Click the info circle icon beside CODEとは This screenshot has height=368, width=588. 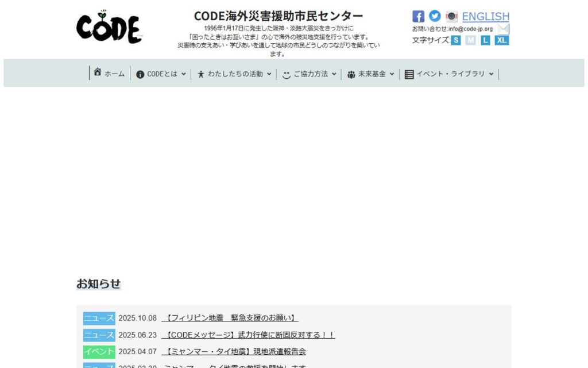click(140, 74)
